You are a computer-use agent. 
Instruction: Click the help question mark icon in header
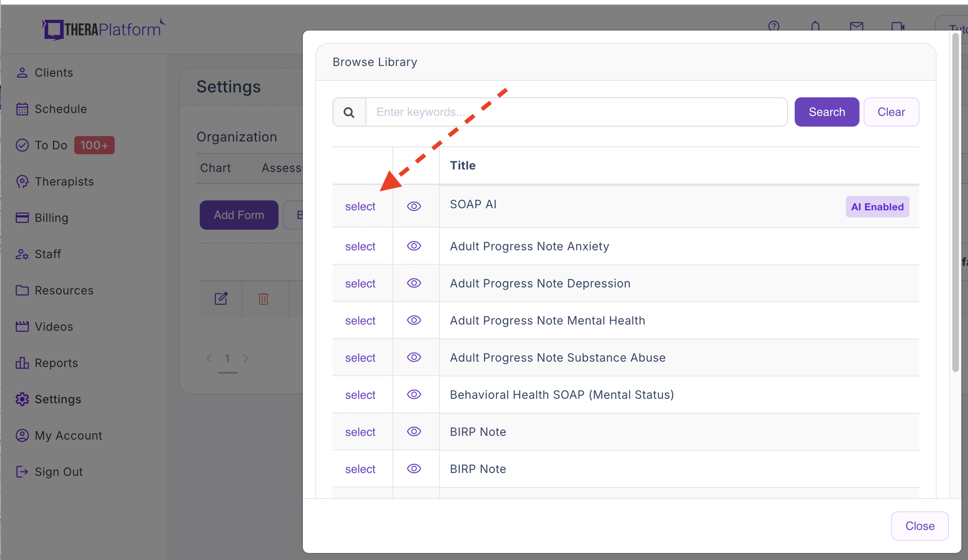click(774, 27)
